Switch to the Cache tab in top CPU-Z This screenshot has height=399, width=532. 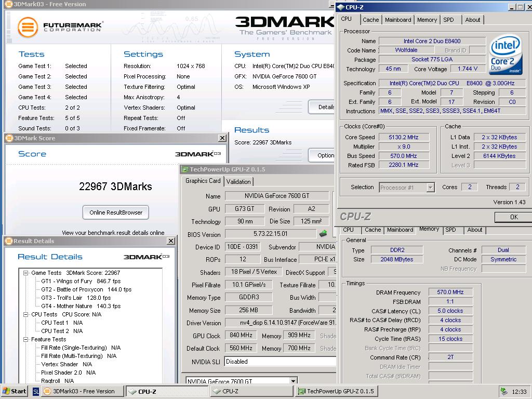370,20
